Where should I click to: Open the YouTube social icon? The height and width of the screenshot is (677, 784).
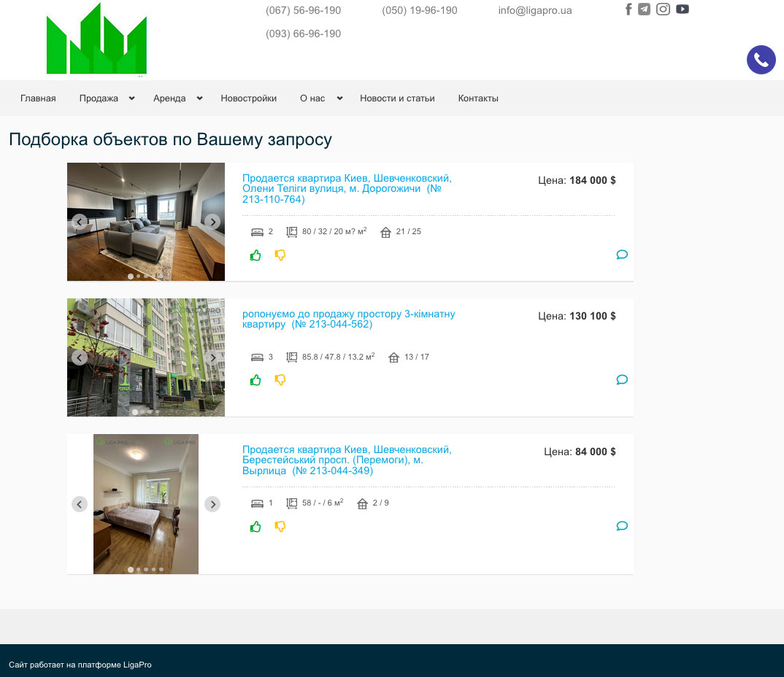point(683,9)
